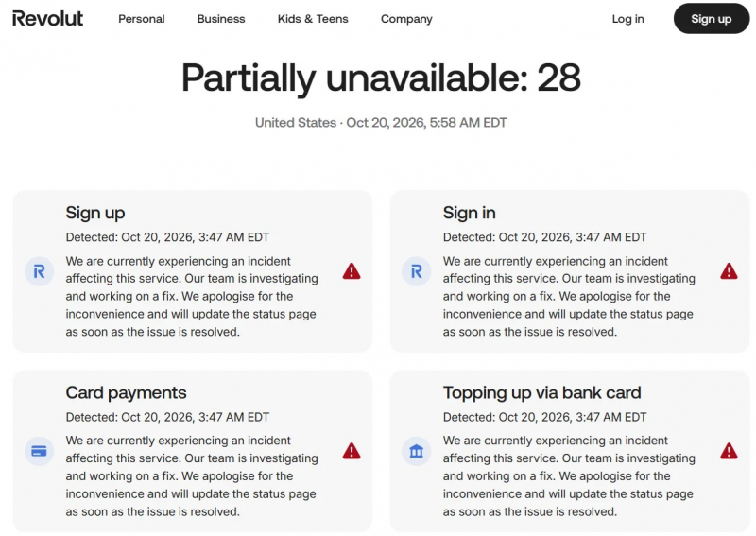Click the Log in link

pyautogui.click(x=627, y=19)
